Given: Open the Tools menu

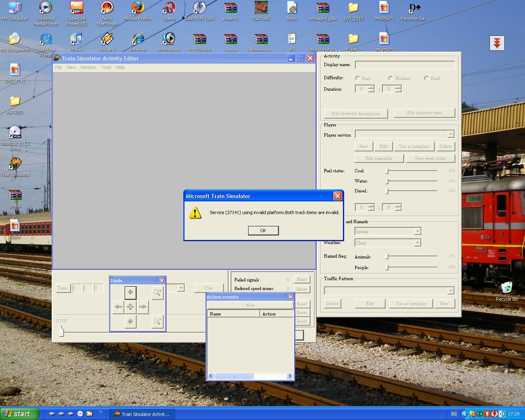Looking at the screenshot, I should (106, 67).
